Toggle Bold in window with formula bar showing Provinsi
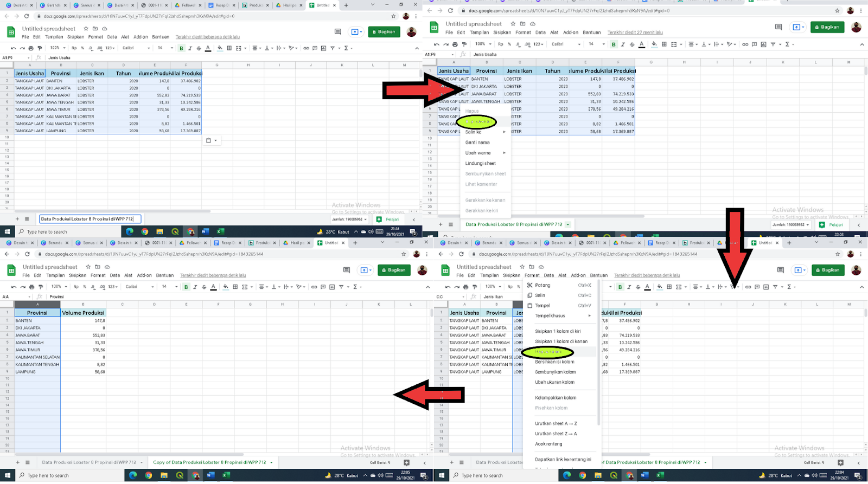 tap(186, 287)
